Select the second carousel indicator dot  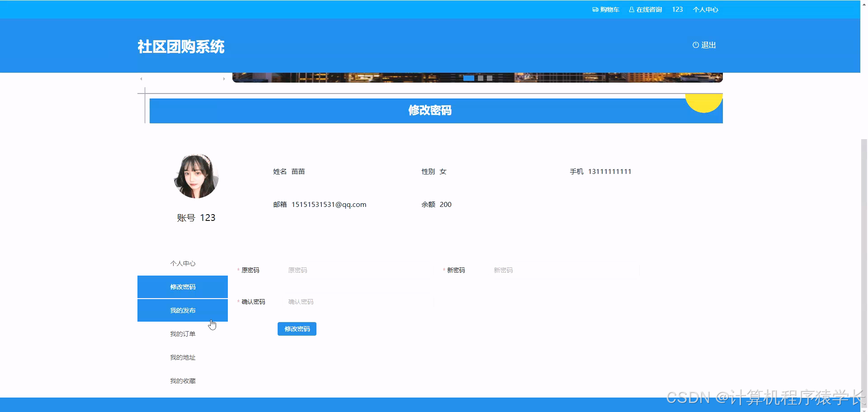pyautogui.click(x=481, y=78)
